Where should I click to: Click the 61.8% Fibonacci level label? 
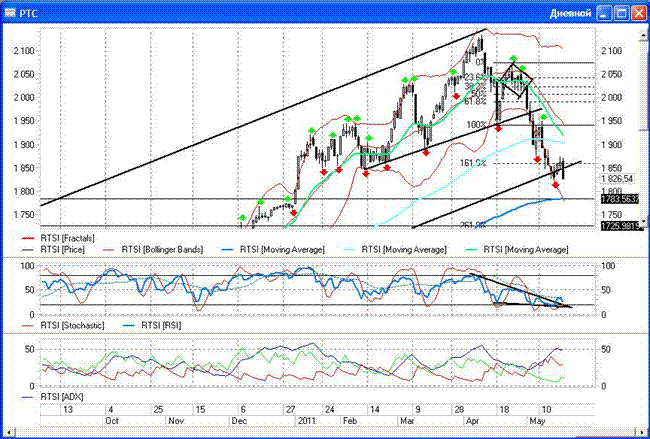coord(476,101)
